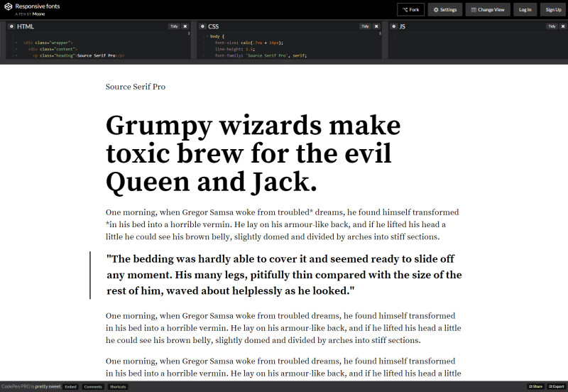Image resolution: width=568 pixels, height=392 pixels.
Task: Click the Sign Up button
Action: (553, 9)
